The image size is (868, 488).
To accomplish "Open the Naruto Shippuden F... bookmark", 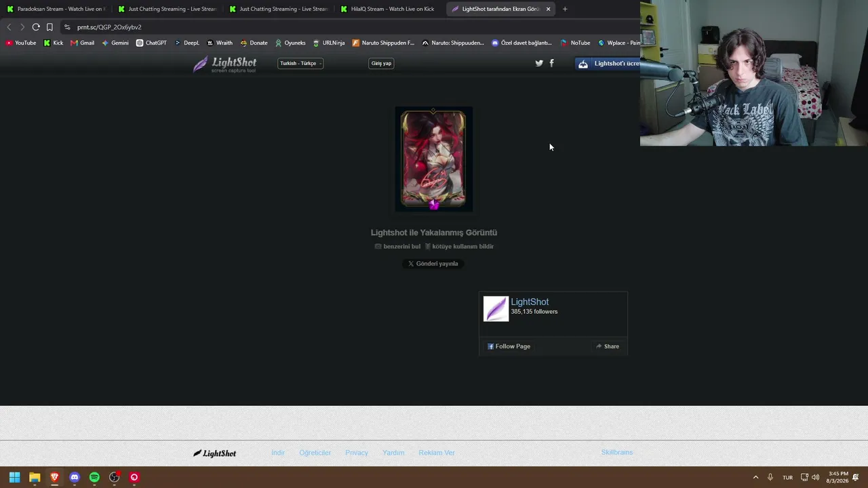I will [x=383, y=43].
